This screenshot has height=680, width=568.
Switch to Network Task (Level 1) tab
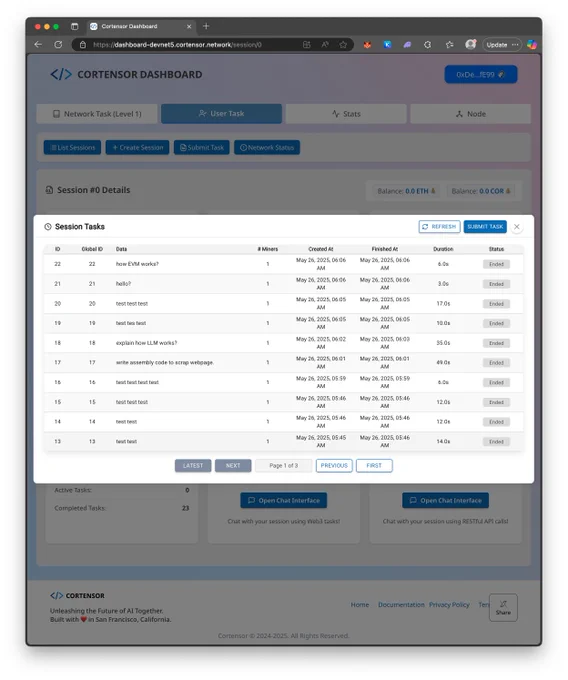(97, 114)
